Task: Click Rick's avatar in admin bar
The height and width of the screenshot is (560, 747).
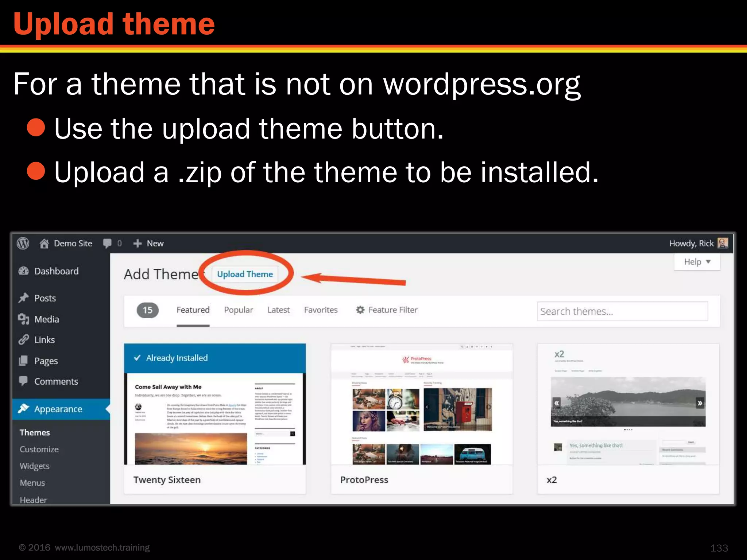Action: click(723, 243)
